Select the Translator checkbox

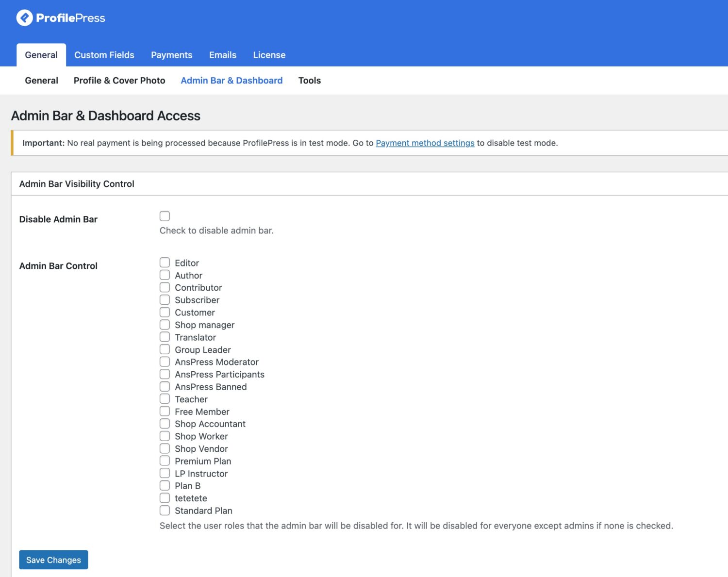click(165, 336)
